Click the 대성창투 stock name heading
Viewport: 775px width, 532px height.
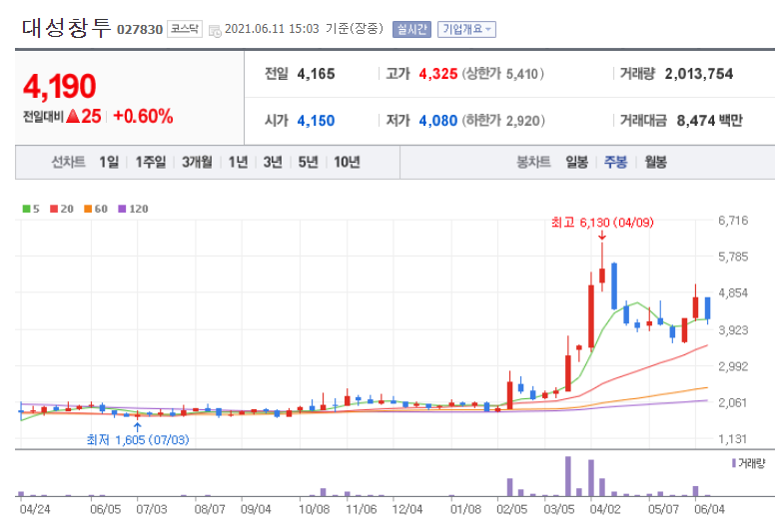coord(66,28)
